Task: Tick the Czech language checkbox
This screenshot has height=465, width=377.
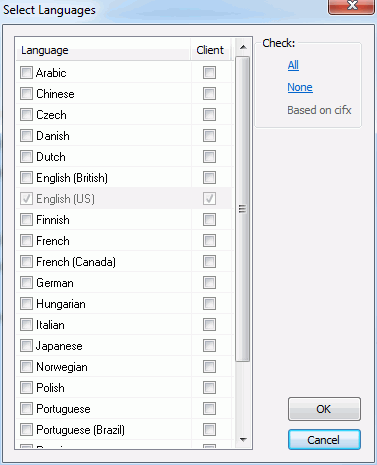Action: 26,114
